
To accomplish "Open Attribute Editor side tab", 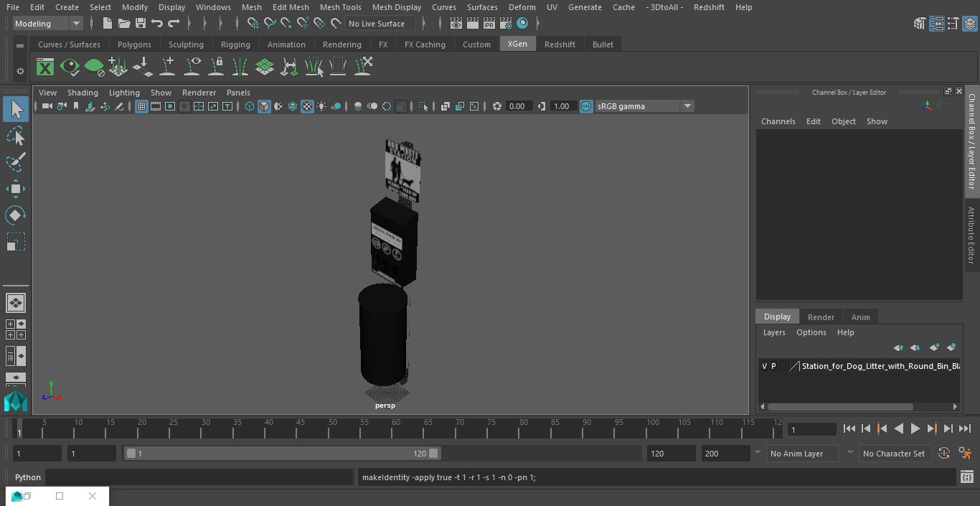I will [971, 235].
